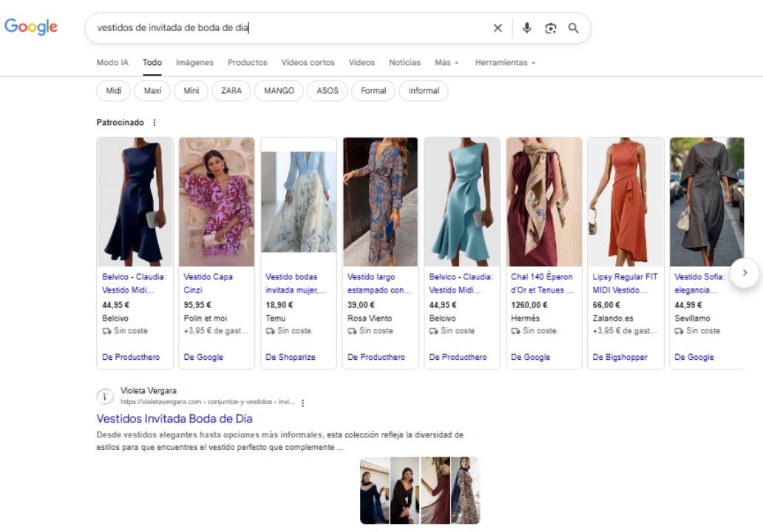
Task: Click De Google under the Hermès product
Action: click(x=530, y=358)
